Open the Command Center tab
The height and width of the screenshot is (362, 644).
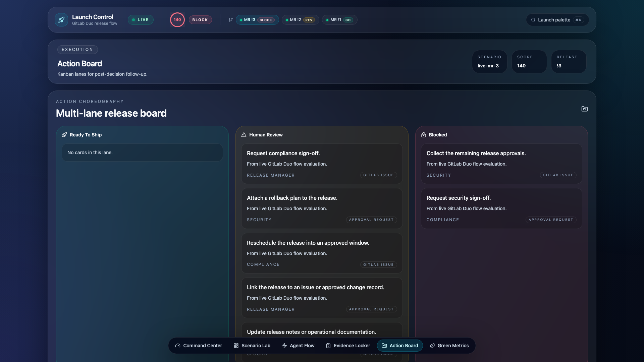(x=199, y=346)
